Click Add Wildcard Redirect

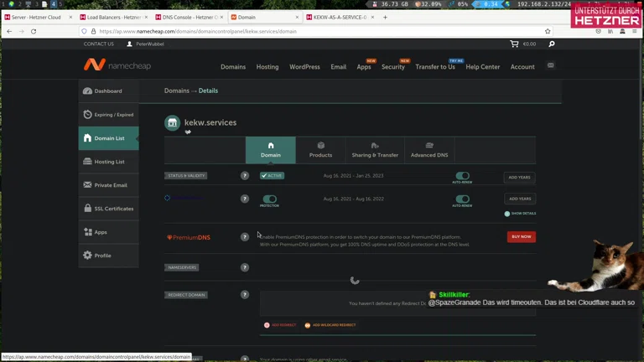pyautogui.click(x=330, y=325)
